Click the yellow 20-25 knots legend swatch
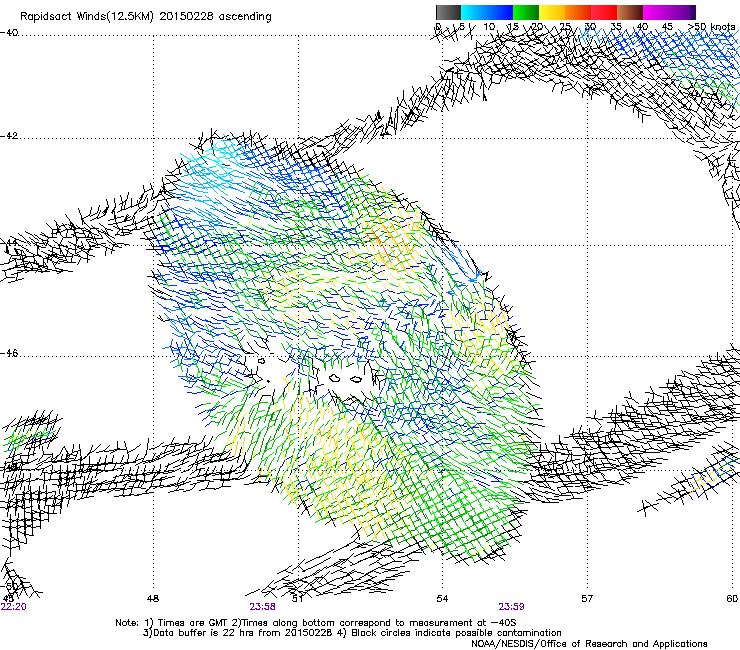740x650 pixels. pyautogui.click(x=552, y=12)
